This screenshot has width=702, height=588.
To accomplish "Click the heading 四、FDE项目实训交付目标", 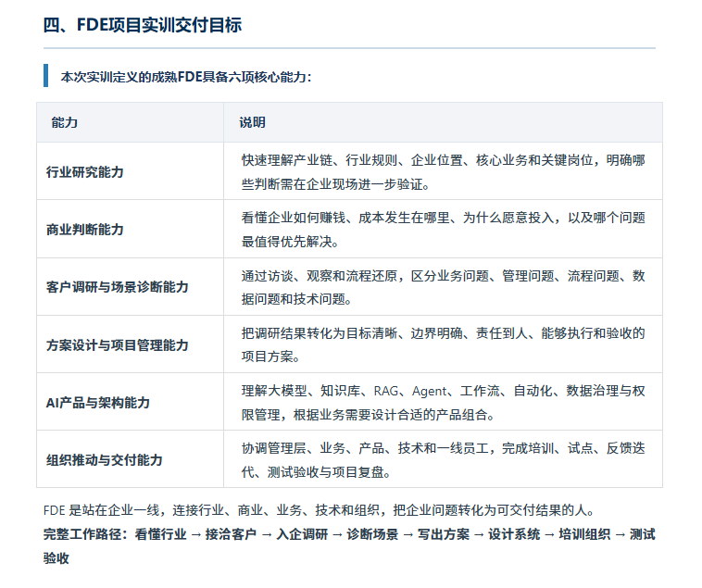I will [143, 25].
